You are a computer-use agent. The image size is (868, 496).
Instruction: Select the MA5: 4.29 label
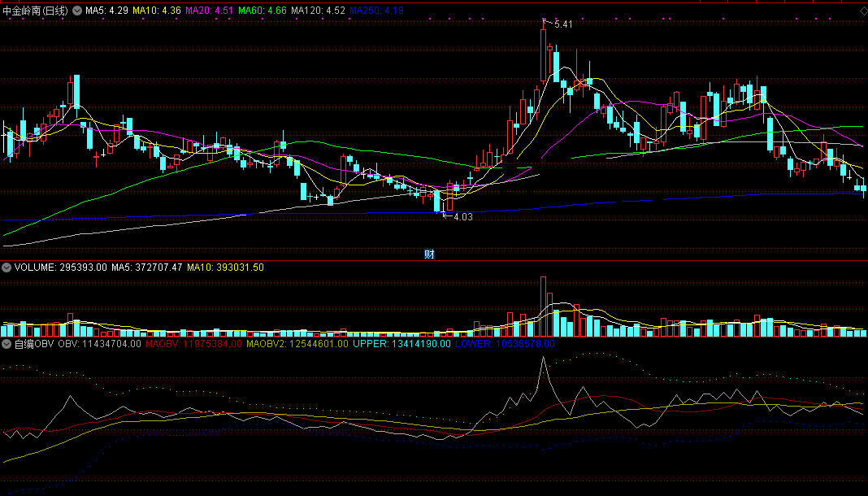coord(106,11)
